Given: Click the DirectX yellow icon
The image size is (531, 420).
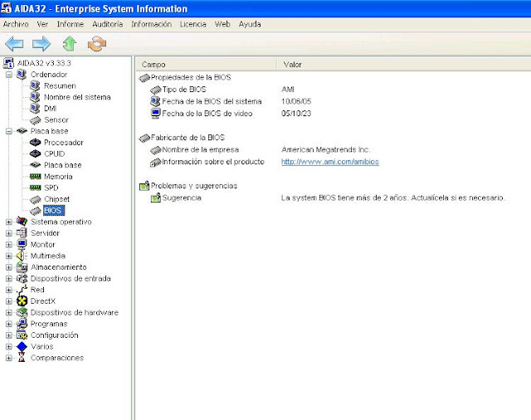Looking at the screenshot, I should coord(22,300).
